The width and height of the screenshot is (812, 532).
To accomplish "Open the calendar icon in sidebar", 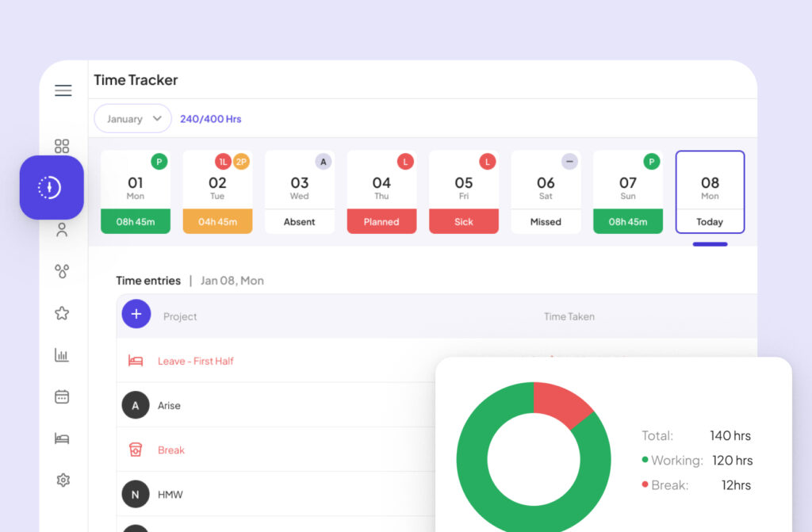I will 62,396.
